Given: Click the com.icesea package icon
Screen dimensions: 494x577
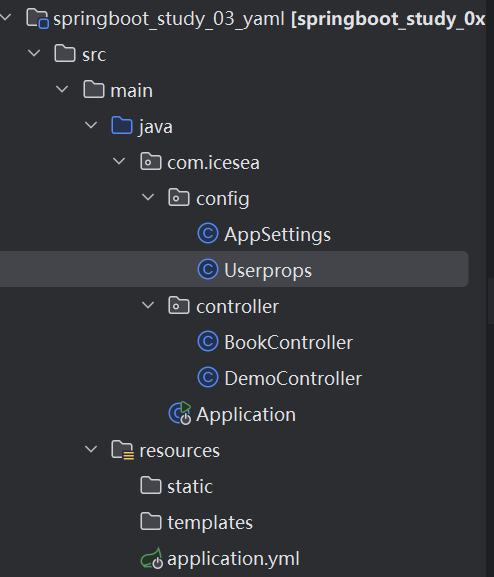Looking at the screenshot, I should (x=151, y=162).
